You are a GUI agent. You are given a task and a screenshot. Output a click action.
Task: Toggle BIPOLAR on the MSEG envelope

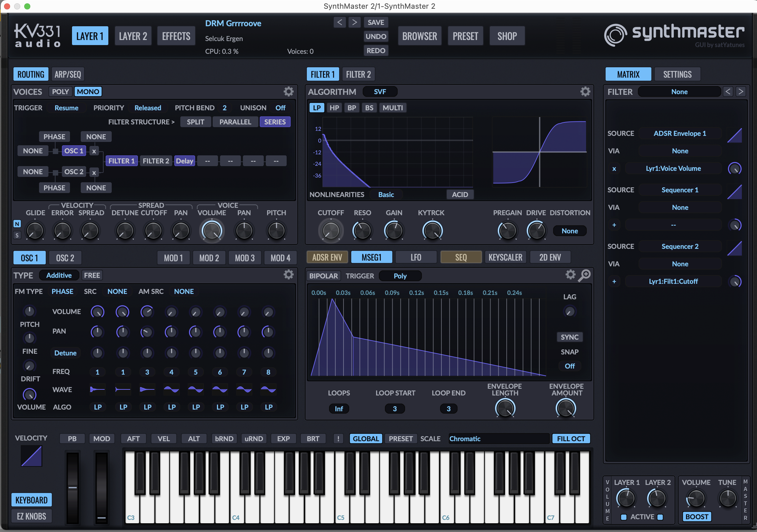324,276
